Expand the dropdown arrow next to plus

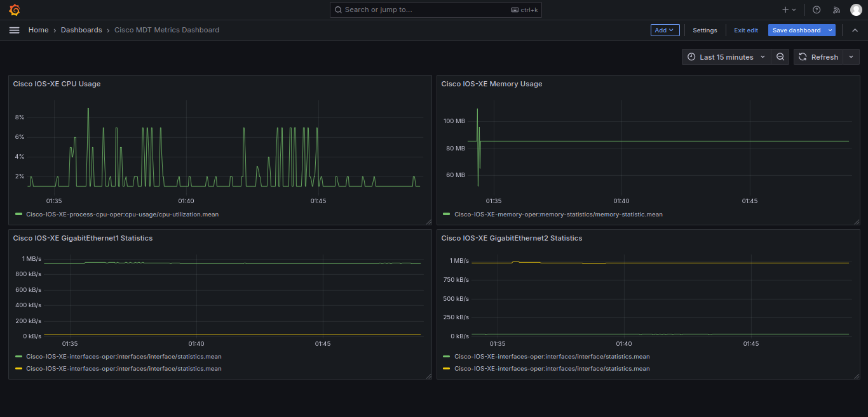794,10
